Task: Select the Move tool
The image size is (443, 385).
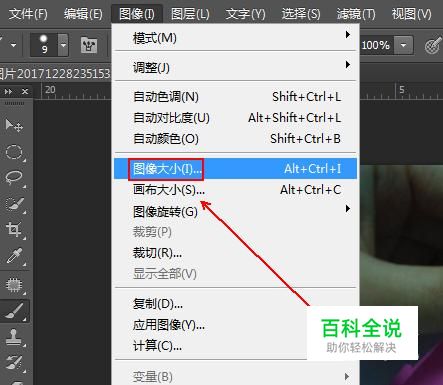Action: point(14,126)
